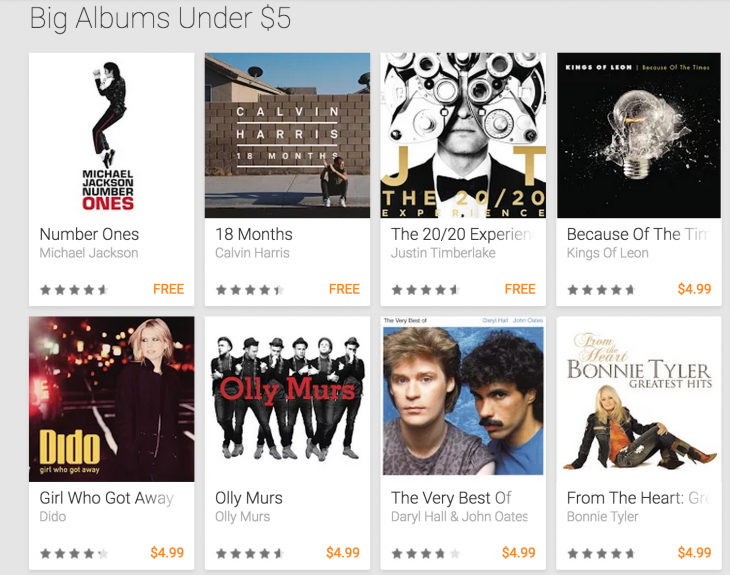Open Calvin Harris 18 Months cover art
The width and height of the screenshot is (730, 575).
[287, 135]
